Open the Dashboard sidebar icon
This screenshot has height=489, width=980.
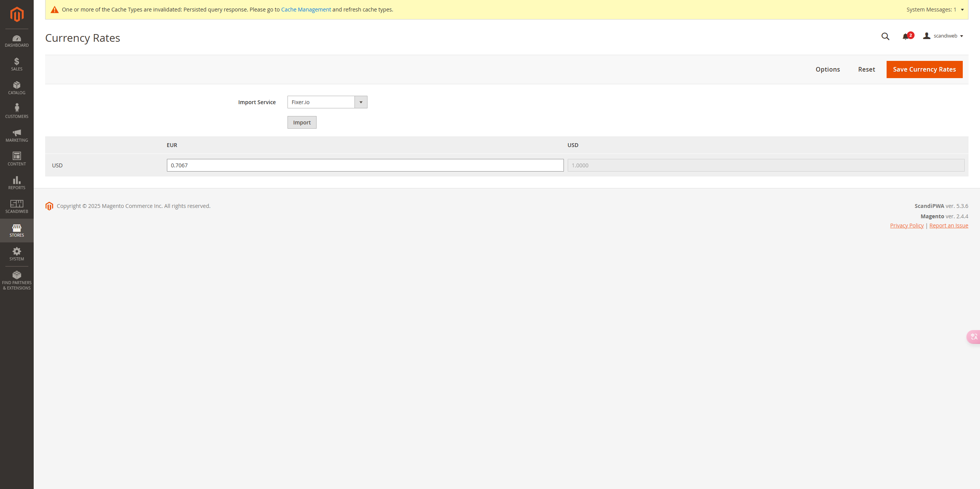point(16,41)
